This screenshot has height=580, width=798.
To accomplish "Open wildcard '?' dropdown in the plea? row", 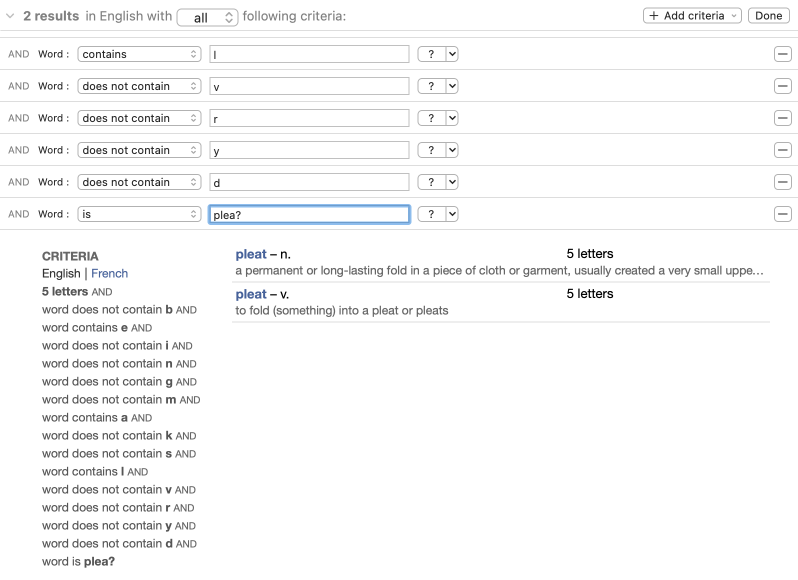I will pyautogui.click(x=438, y=214).
